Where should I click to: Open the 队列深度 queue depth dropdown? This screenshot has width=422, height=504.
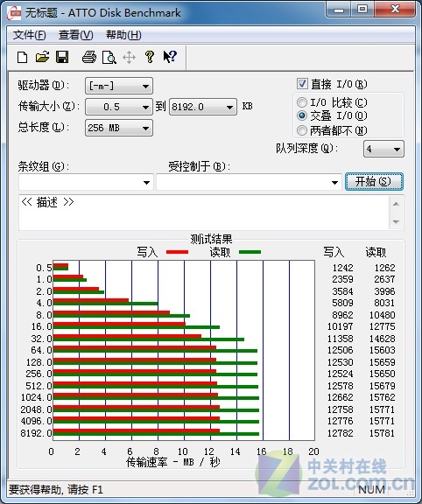tap(383, 149)
